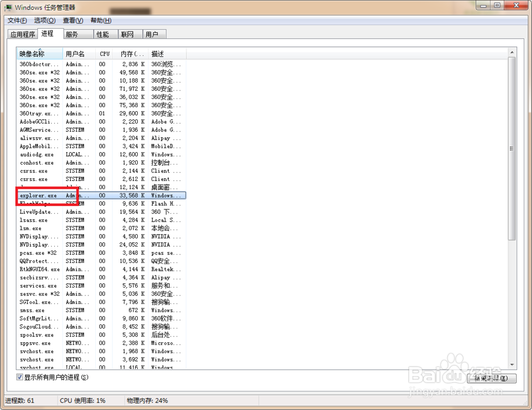Click the CPU 使用率: 1% status entry
The image size is (532, 410).
coord(82,400)
